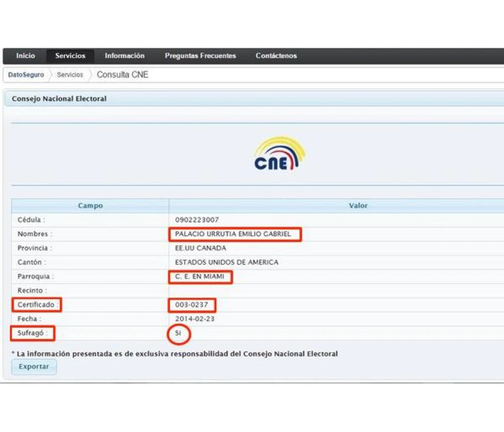This screenshot has height=432, width=504.
Task: Click the CNE logo image
Action: tap(280, 153)
